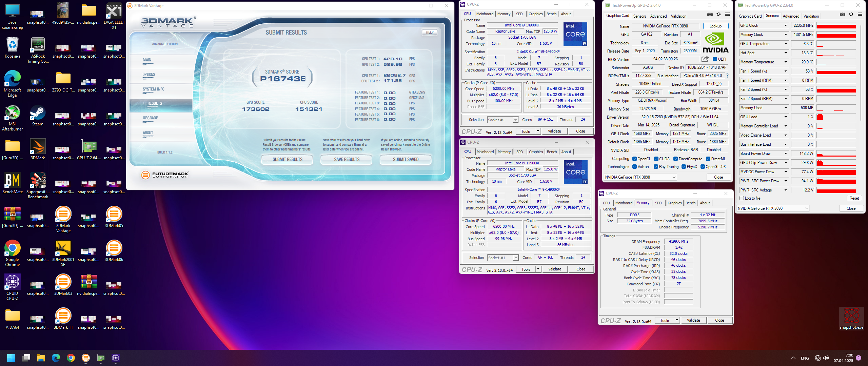Switch to Mainboard tab in top CPU-Z
Image resolution: width=868 pixels, height=366 pixels.
485,14
